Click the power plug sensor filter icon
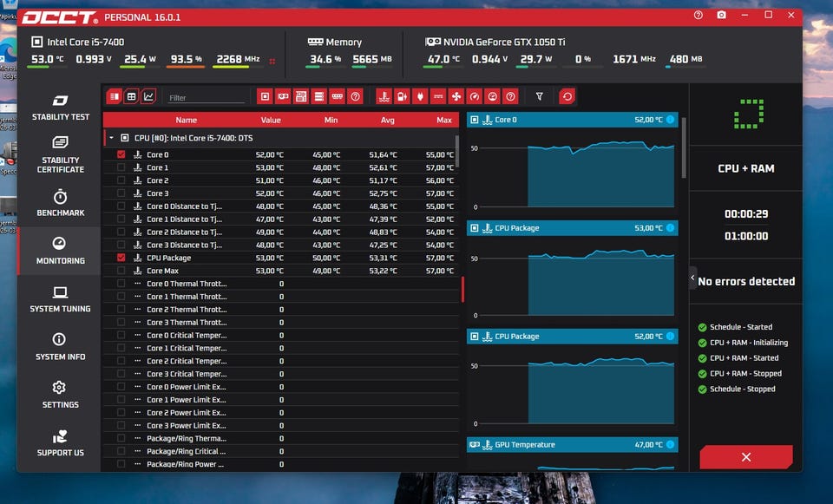This screenshot has width=833, height=504. click(x=420, y=96)
